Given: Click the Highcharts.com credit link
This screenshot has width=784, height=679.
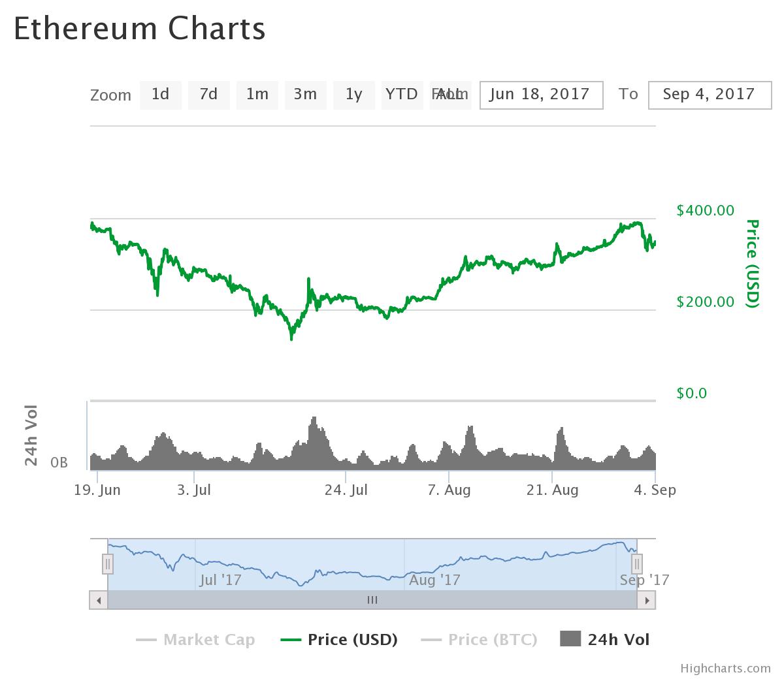Looking at the screenshot, I should [x=725, y=669].
